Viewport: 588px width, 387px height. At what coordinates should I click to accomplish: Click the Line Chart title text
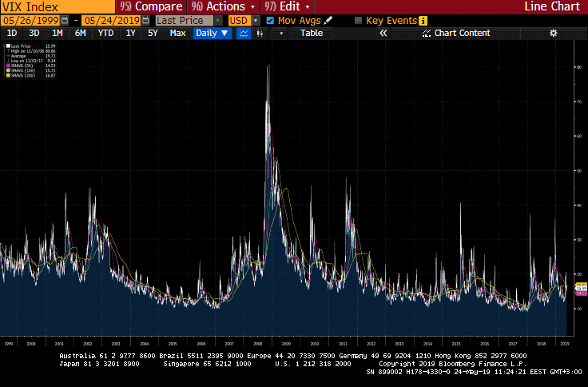point(552,6)
